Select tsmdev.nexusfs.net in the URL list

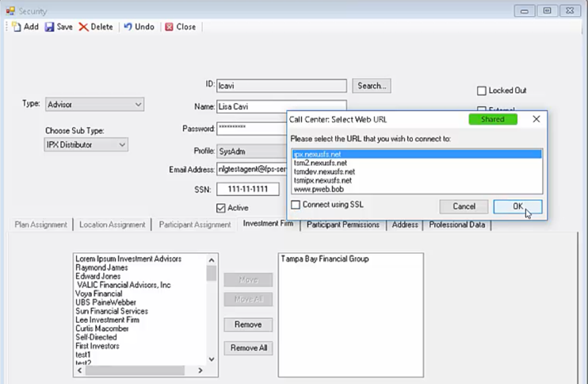[324, 171]
